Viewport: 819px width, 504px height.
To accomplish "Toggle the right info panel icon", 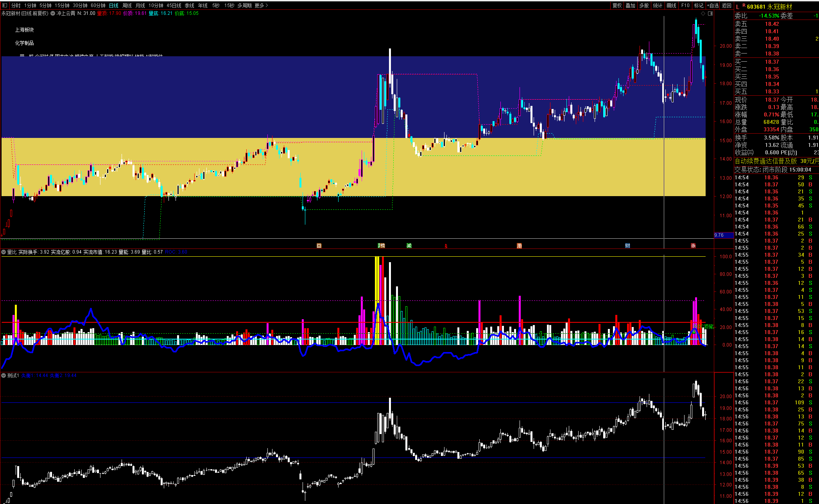I will tap(710, 13).
